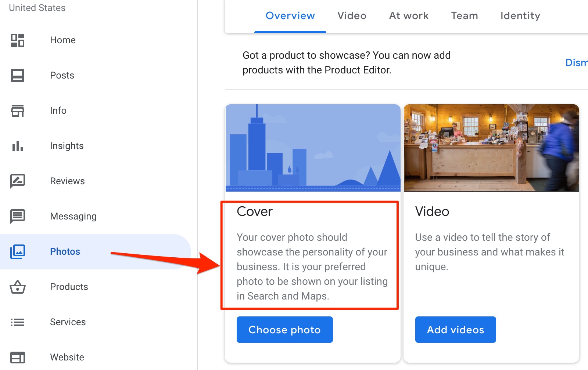Click the Messaging chat icon

pos(18,216)
